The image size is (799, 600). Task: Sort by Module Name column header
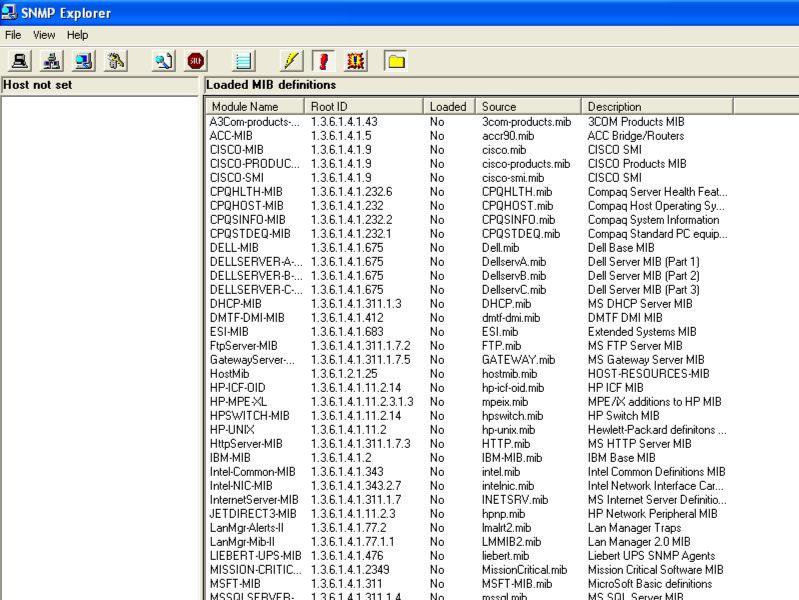click(x=255, y=107)
